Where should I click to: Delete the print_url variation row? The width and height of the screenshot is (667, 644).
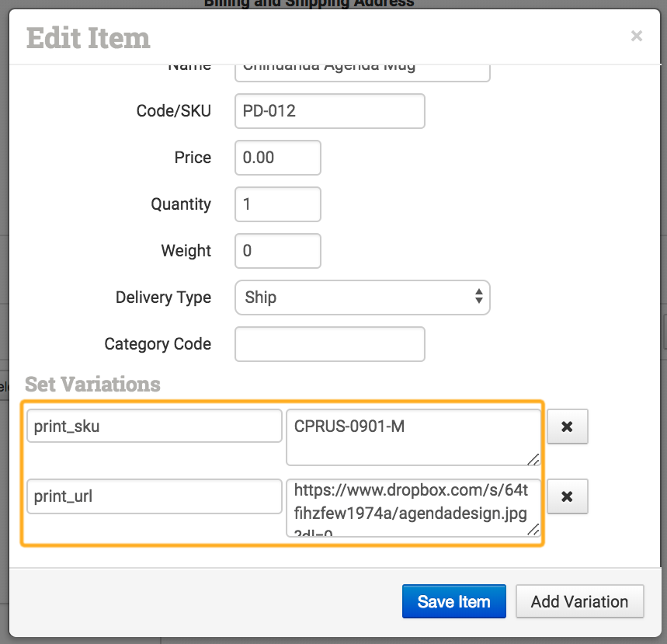pyautogui.click(x=567, y=496)
